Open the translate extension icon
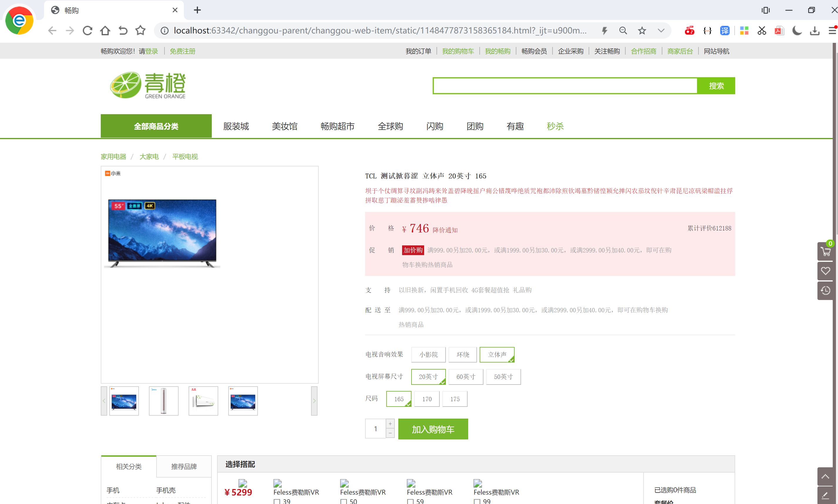838x504 pixels. [725, 31]
